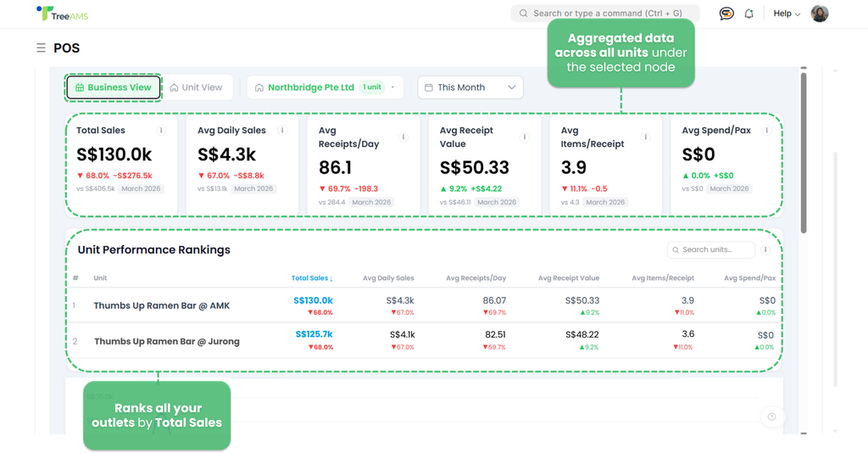
Task: Open the Help menu dropdown
Action: click(x=787, y=14)
